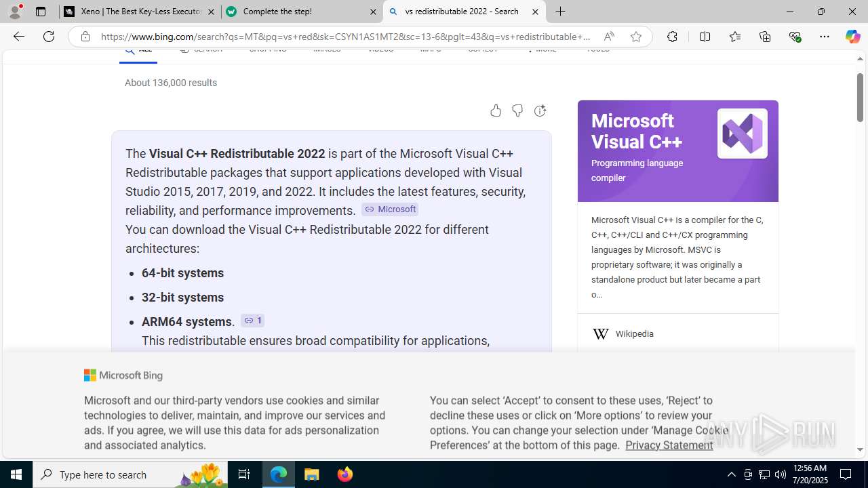Open the volume tray icon
Screen dimensions: 868x488
781,474
